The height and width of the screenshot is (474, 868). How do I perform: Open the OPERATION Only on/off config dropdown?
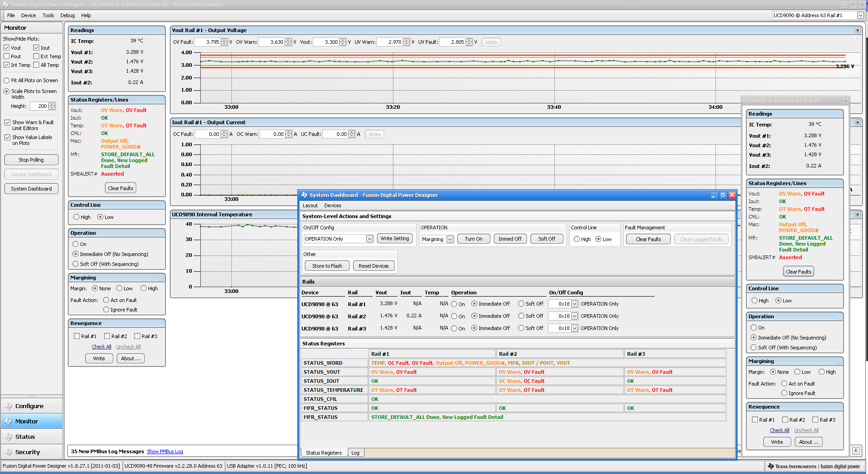[369, 239]
